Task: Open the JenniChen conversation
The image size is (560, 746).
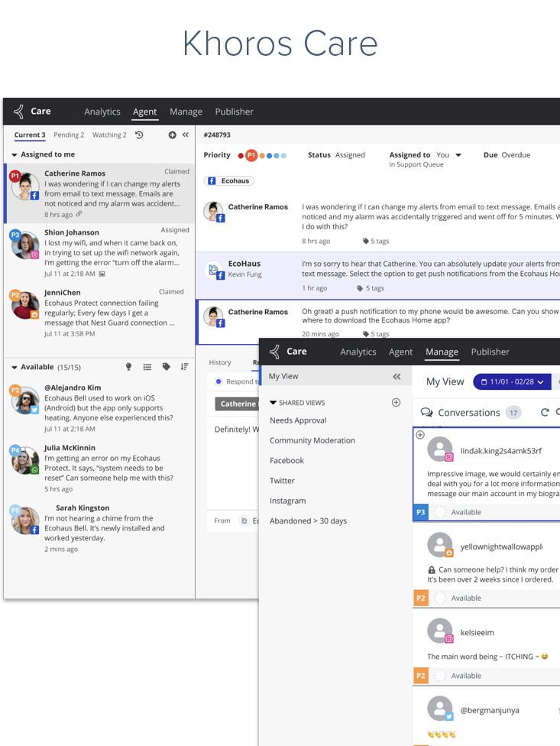Action: [x=99, y=313]
